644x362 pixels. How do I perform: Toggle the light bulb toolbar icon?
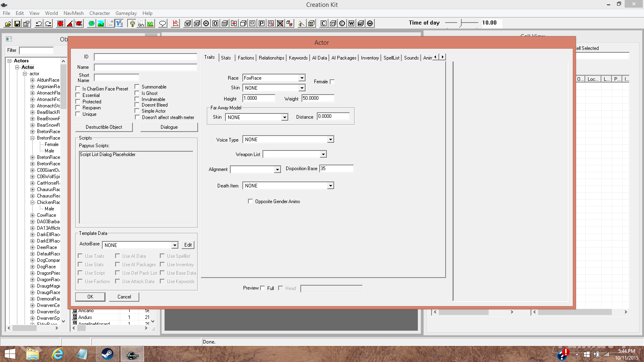[132, 23]
